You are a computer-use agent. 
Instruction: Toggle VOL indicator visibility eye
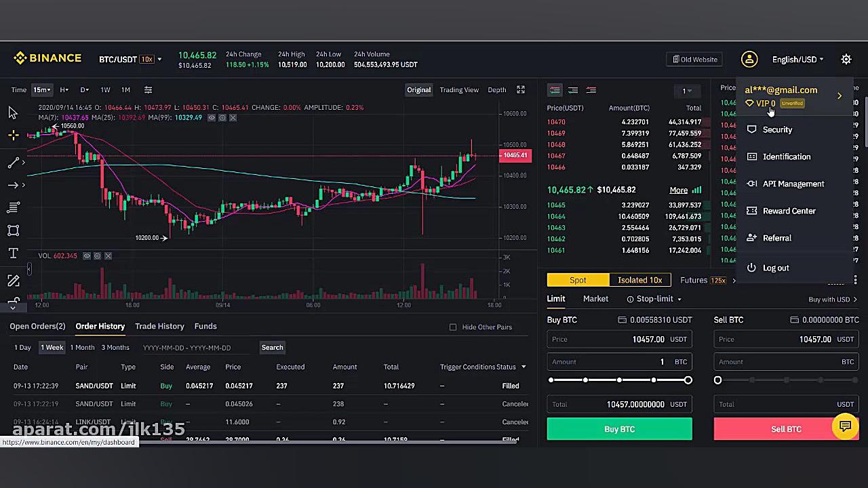pos(87,256)
